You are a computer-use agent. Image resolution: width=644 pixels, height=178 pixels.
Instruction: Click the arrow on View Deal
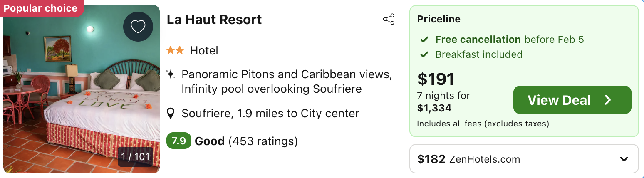click(608, 100)
